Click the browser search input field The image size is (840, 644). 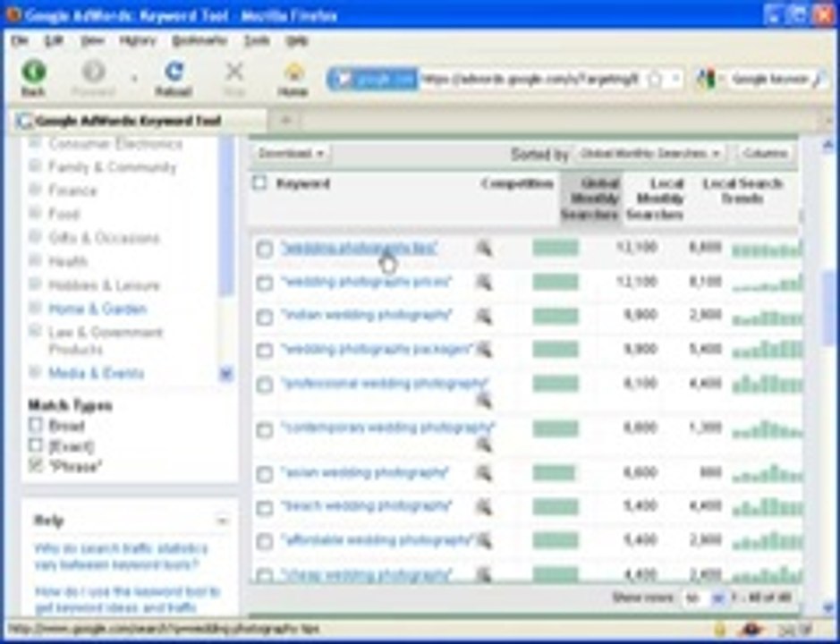(x=769, y=80)
